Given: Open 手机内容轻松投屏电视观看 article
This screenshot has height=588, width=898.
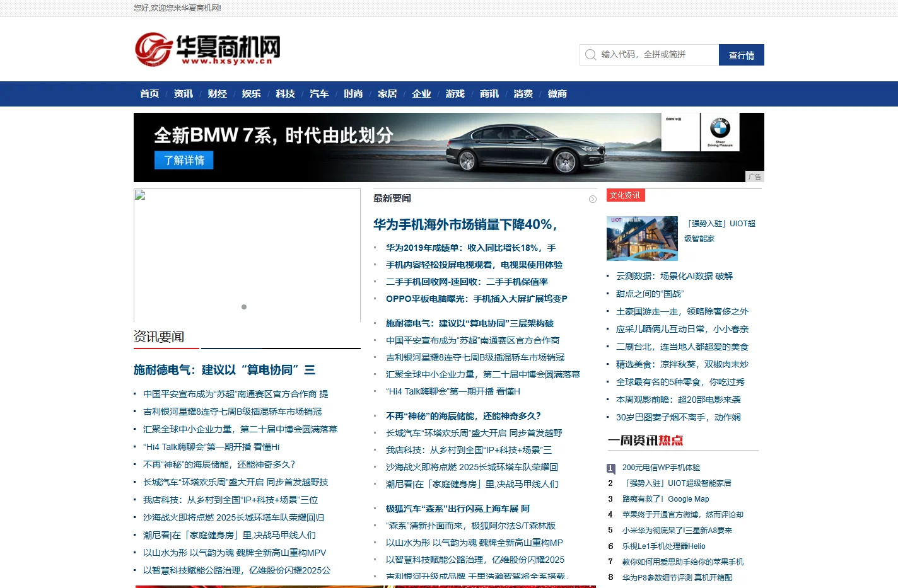Looking at the screenshot, I should (474, 265).
